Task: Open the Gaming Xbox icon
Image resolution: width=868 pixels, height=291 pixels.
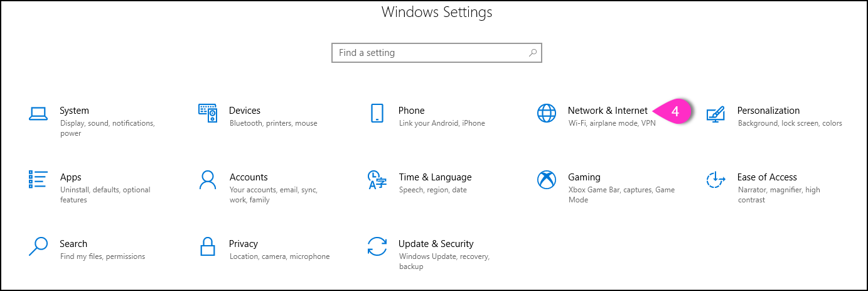Action: click(x=547, y=180)
